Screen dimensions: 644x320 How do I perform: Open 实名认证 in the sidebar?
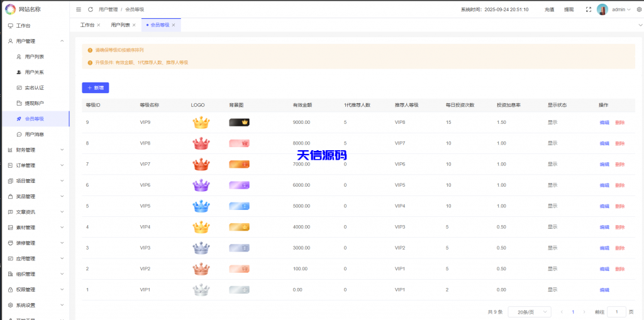point(34,87)
